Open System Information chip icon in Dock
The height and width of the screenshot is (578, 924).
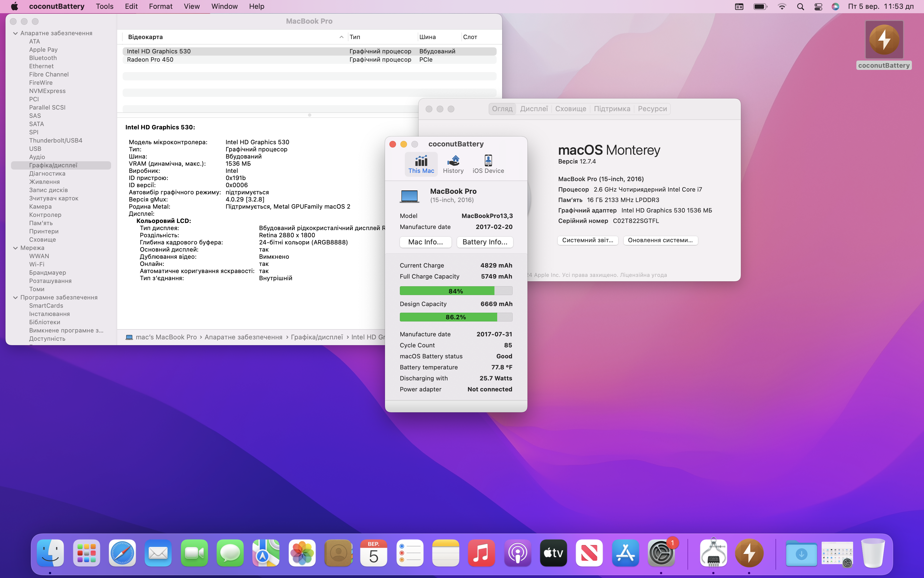point(713,553)
